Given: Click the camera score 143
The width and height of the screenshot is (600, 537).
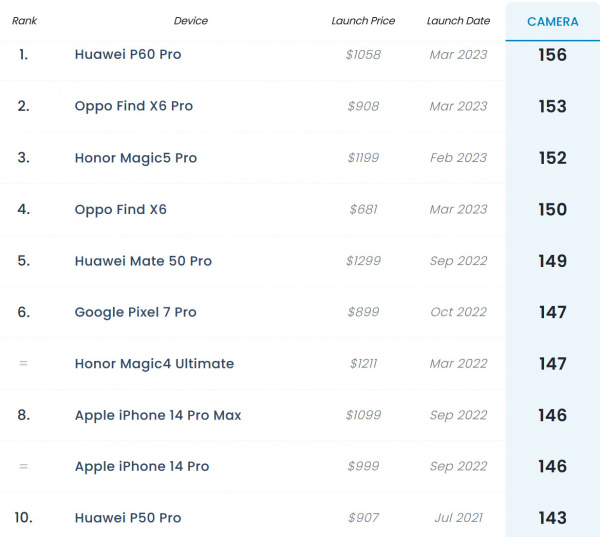Looking at the screenshot, I should (552, 518).
